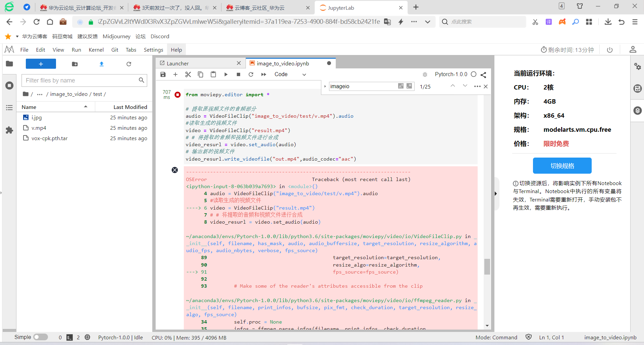Click the imageio search input field
Screen dimensions: 644x345
(363, 86)
